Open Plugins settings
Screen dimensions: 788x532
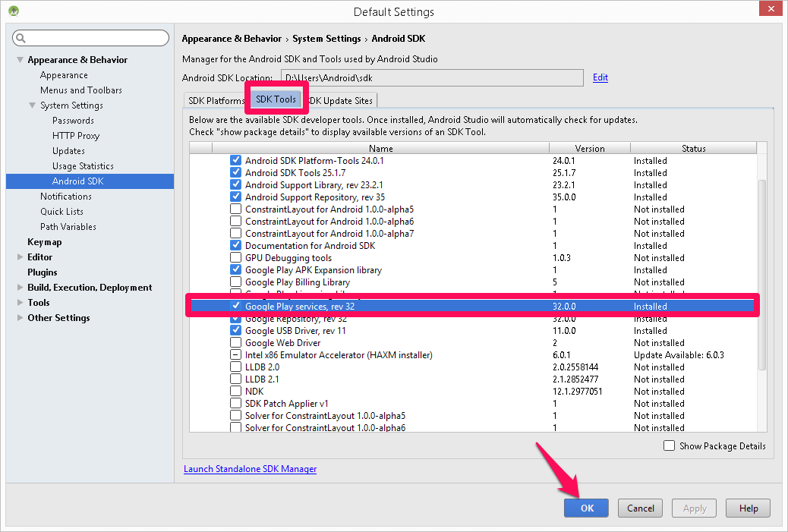[43, 272]
